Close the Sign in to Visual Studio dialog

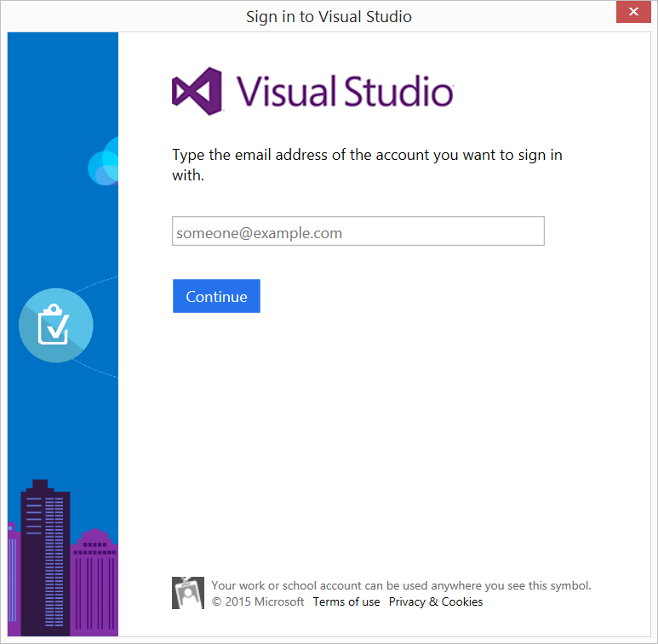coord(633,12)
